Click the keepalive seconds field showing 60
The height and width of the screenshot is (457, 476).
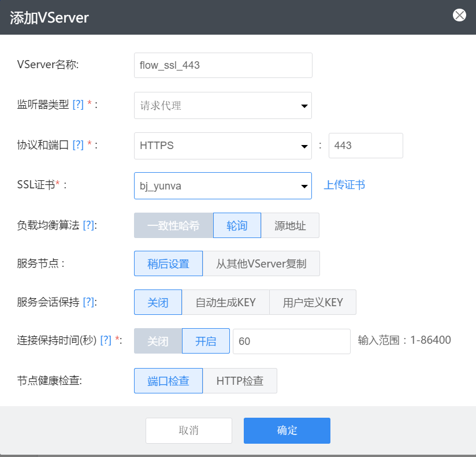(x=292, y=341)
